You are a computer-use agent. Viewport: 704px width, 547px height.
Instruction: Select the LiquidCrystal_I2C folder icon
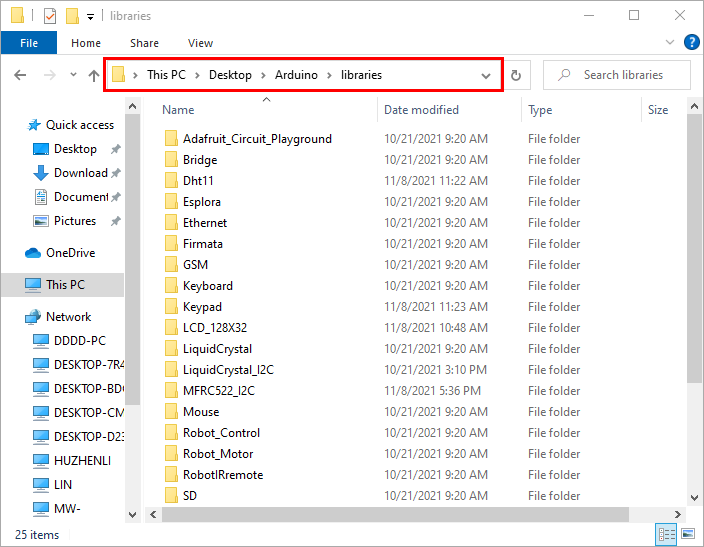point(171,370)
